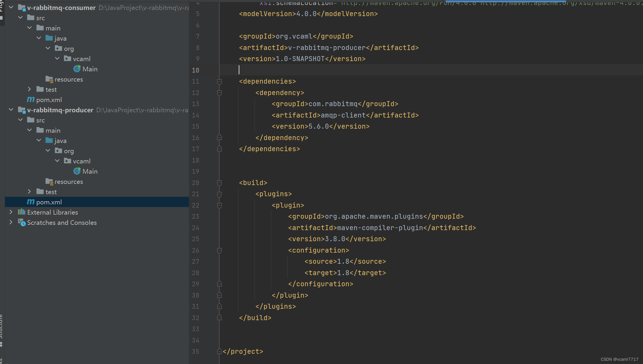
Task: Click the 1.0-SNAPSHOT version text
Action: point(300,59)
